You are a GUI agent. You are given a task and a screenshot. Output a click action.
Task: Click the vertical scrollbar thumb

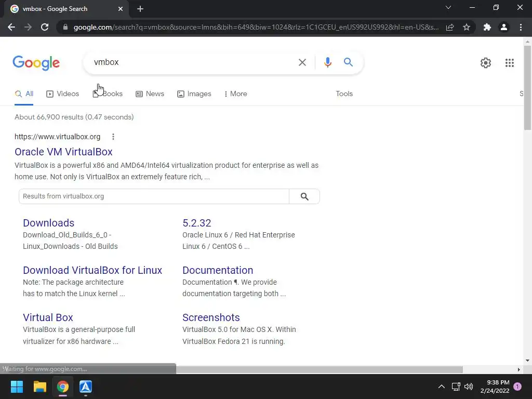[527, 87]
